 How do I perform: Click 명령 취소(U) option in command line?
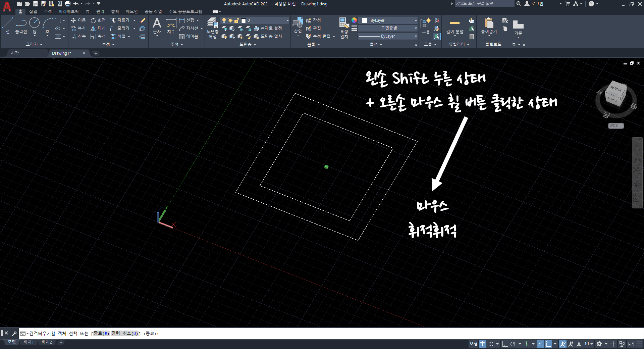pyautogui.click(x=125, y=334)
